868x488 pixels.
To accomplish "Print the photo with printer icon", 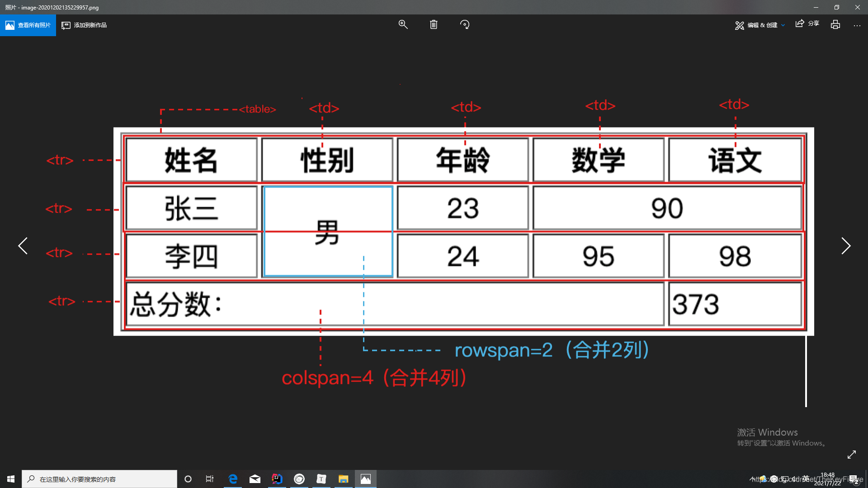I will coord(835,25).
